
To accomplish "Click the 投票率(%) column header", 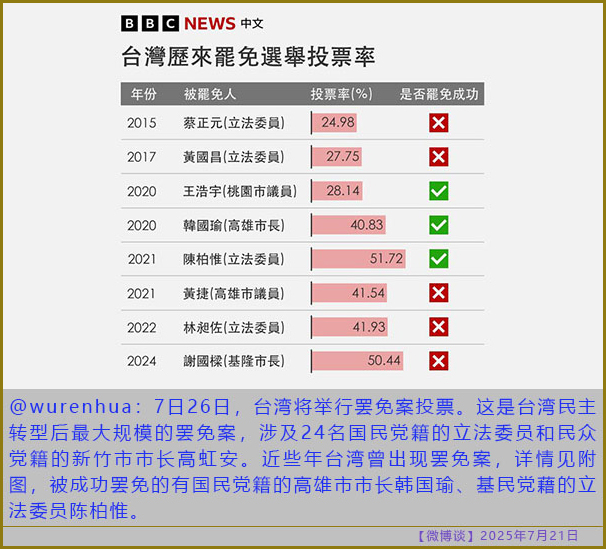I will coord(341,94).
